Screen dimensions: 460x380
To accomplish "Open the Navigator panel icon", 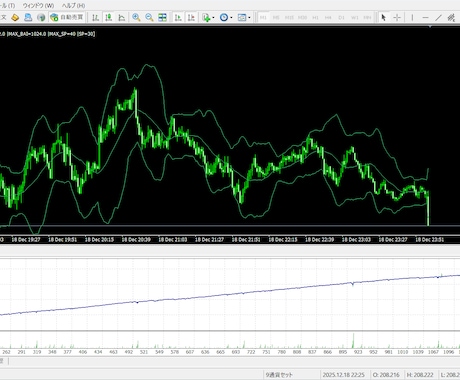I will [x=28, y=17].
